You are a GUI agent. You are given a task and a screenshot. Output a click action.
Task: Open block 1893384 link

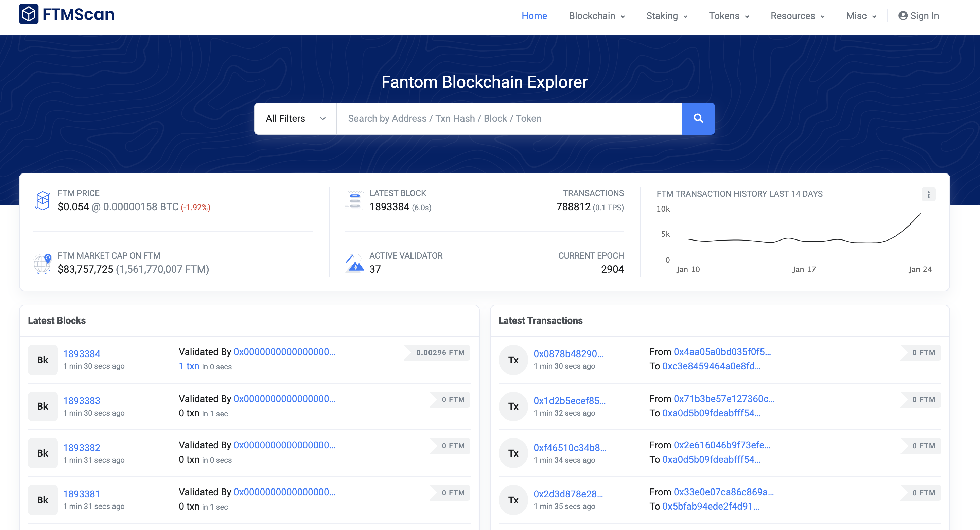(82, 354)
